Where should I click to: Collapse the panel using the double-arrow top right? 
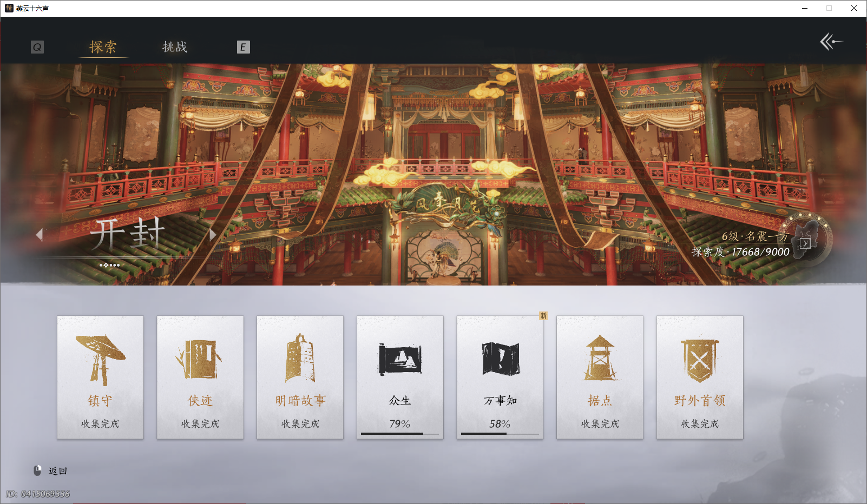[832, 42]
